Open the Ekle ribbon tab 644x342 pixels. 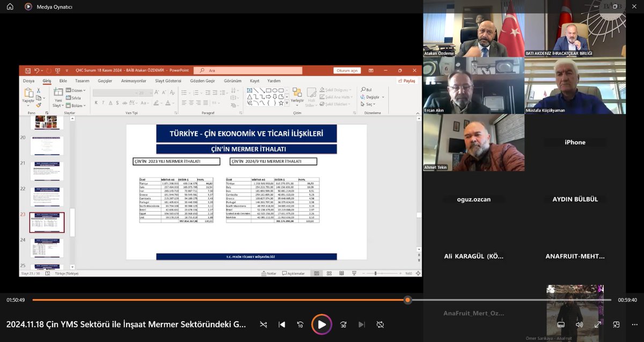63,81
